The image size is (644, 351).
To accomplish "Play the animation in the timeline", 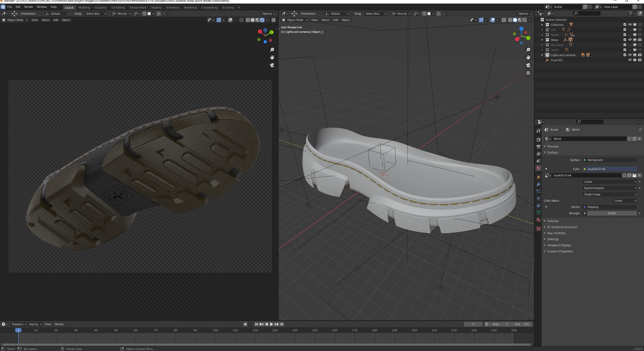I will click(272, 324).
